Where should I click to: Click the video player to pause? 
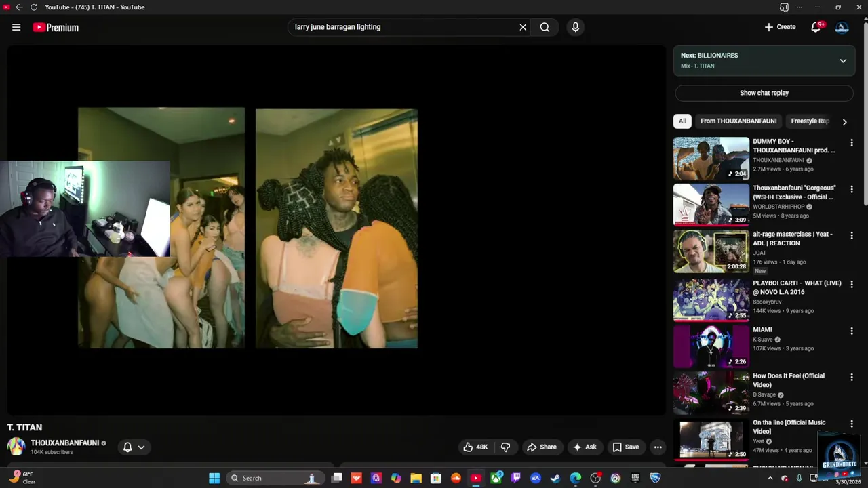[336, 229]
